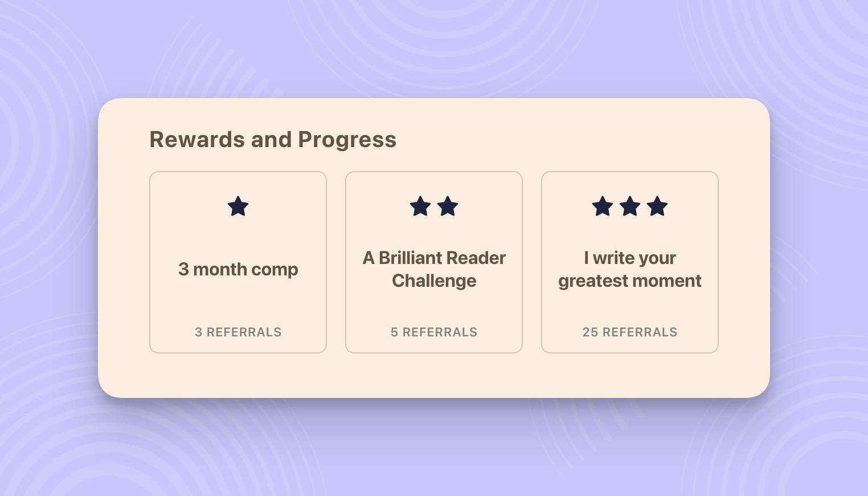
Task: Click the cream rewards panel background
Action: (x=434, y=376)
